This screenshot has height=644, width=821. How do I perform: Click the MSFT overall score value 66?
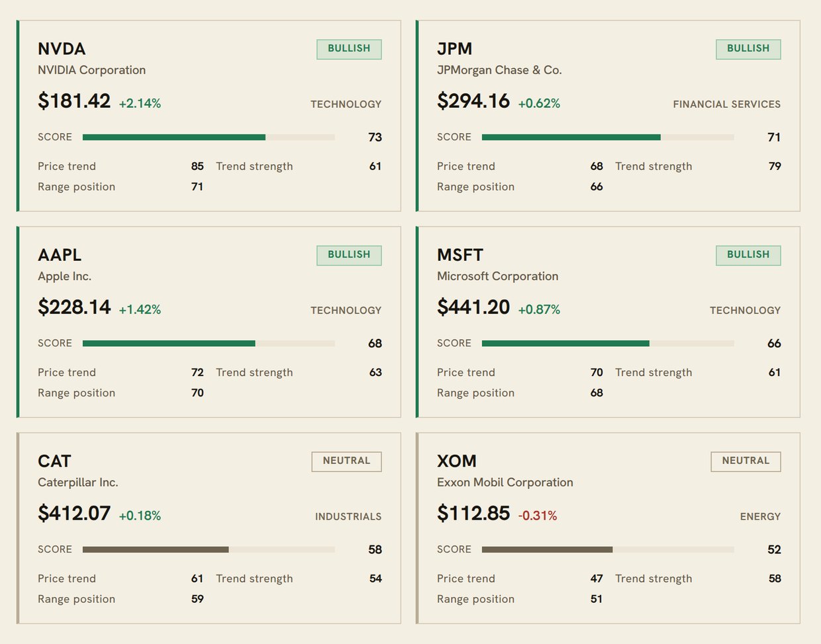pos(774,344)
